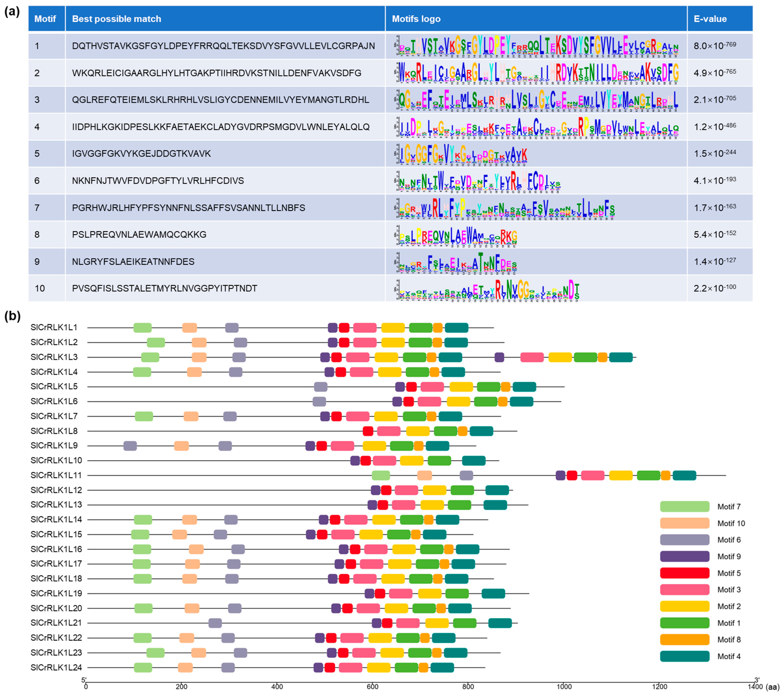This screenshot has width=784, height=696.
Task: Click the sequence logo for motif 1
Action: point(536,46)
